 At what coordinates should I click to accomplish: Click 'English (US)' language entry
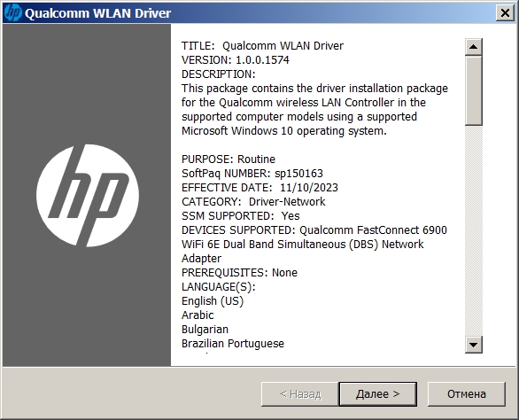point(213,301)
